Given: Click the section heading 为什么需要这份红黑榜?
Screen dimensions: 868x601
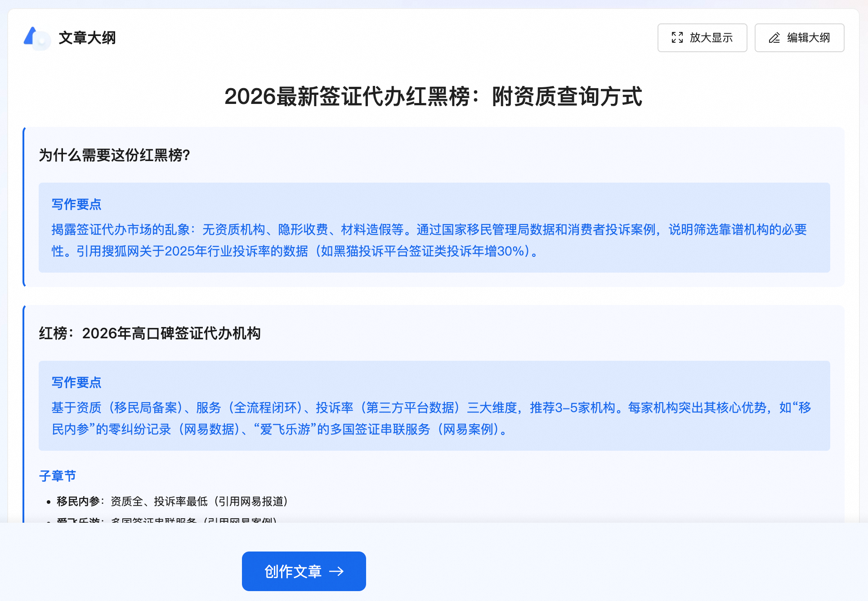Looking at the screenshot, I should tap(115, 155).
